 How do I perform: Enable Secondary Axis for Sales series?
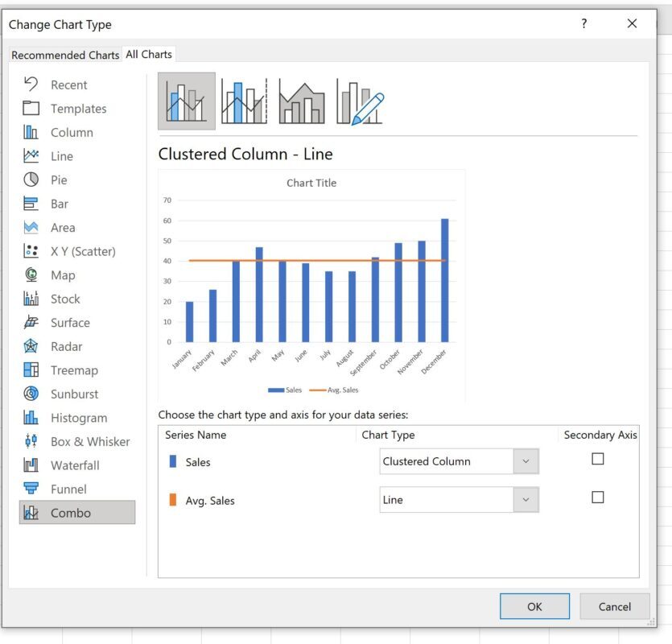[x=597, y=459]
